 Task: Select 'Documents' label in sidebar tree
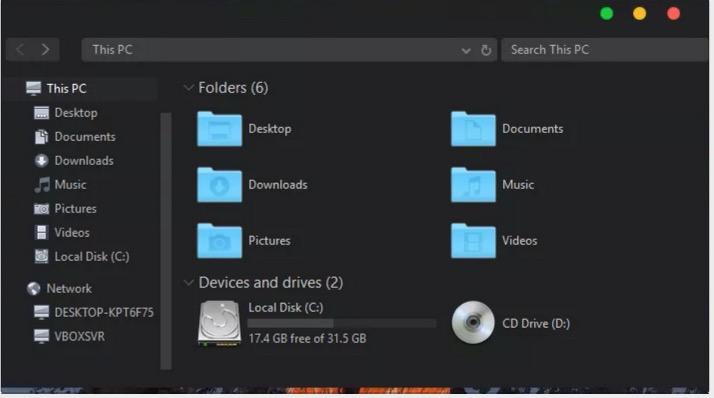(x=85, y=137)
